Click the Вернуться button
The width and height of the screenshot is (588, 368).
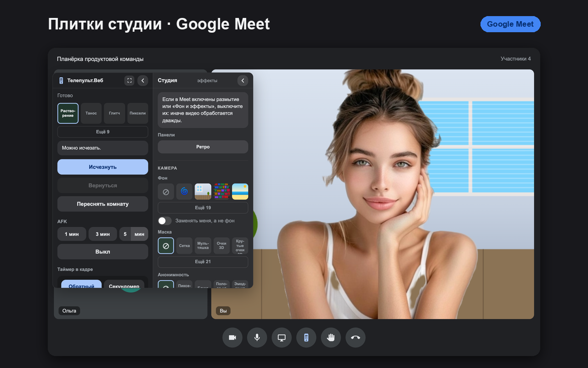102,185
